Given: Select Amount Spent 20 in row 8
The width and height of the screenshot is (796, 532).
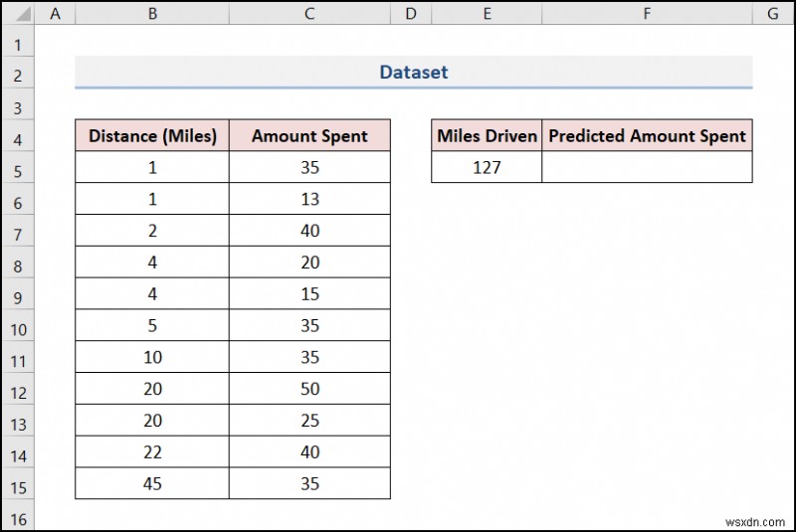Looking at the screenshot, I should click(x=309, y=263).
